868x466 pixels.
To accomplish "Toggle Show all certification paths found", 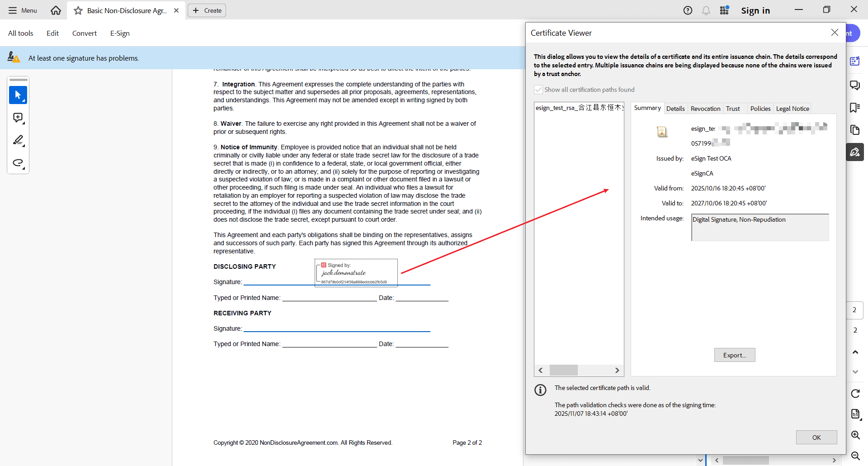I will tap(538, 90).
